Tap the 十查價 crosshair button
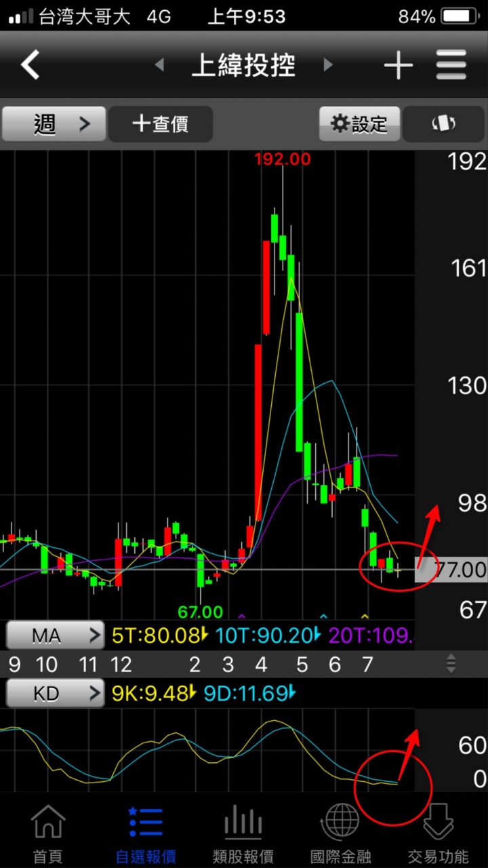The height and width of the screenshot is (868, 488). pyautogui.click(x=161, y=124)
